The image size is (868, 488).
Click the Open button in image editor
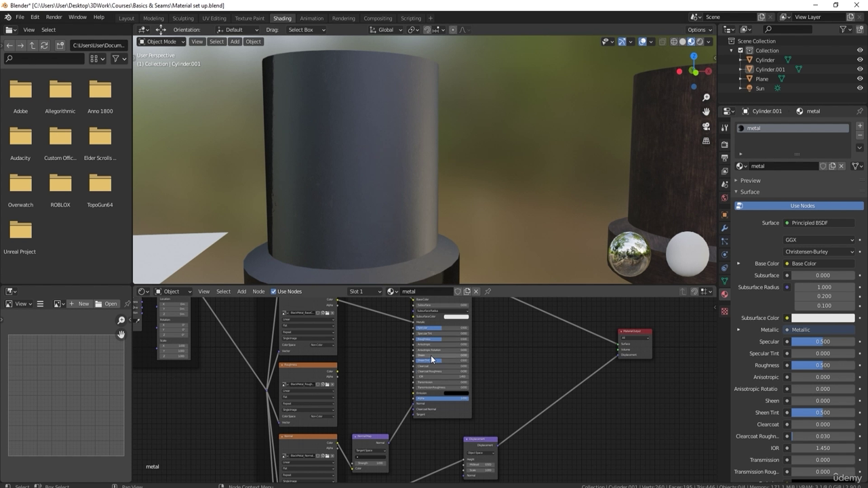[x=106, y=304]
